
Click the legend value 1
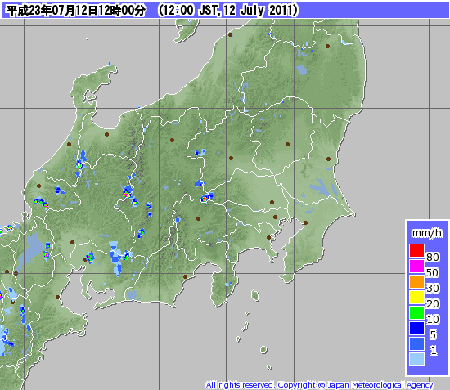[x=433, y=350]
